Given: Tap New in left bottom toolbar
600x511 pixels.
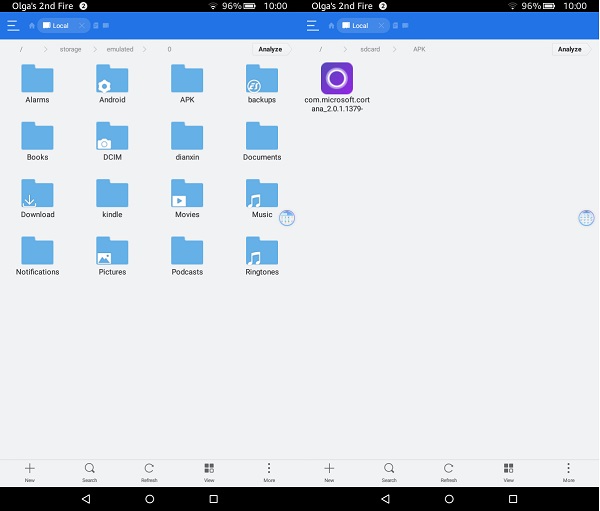Looking at the screenshot, I should coord(30,472).
